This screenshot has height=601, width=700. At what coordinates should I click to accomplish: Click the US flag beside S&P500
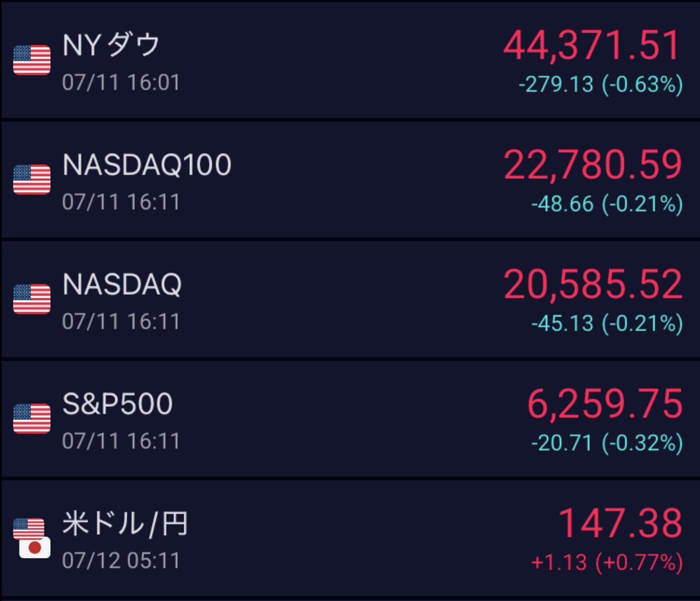point(32,419)
